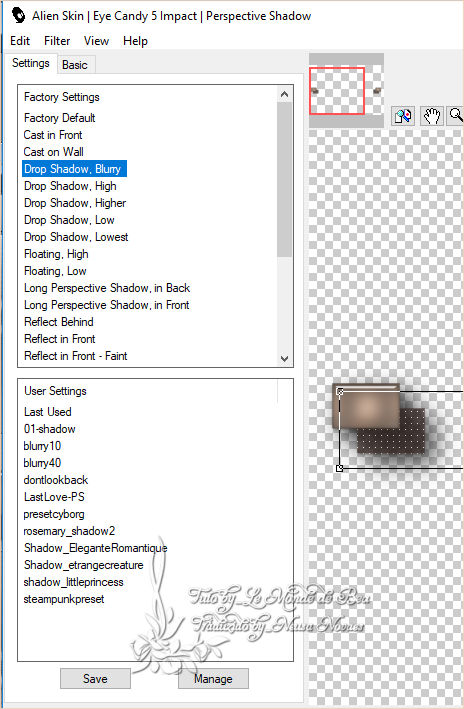This screenshot has height=709, width=464.
Task: Switch to the Basic tab
Action: tap(75, 65)
